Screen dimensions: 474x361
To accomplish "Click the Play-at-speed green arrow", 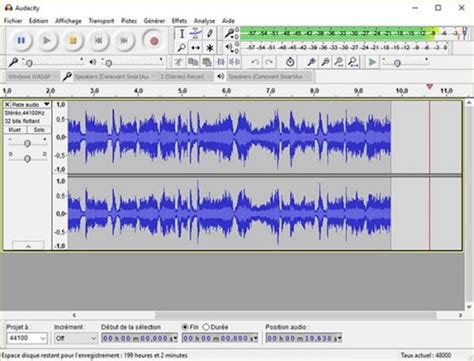I will (372, 62).
